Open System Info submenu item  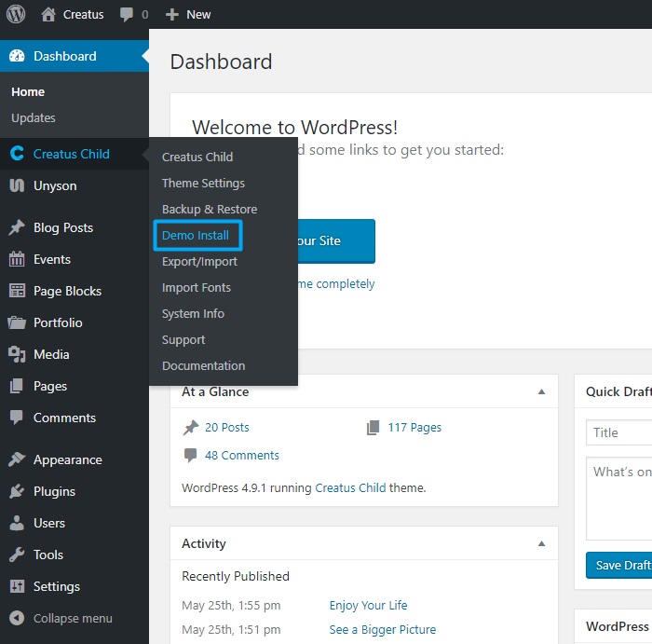[193, 313]
